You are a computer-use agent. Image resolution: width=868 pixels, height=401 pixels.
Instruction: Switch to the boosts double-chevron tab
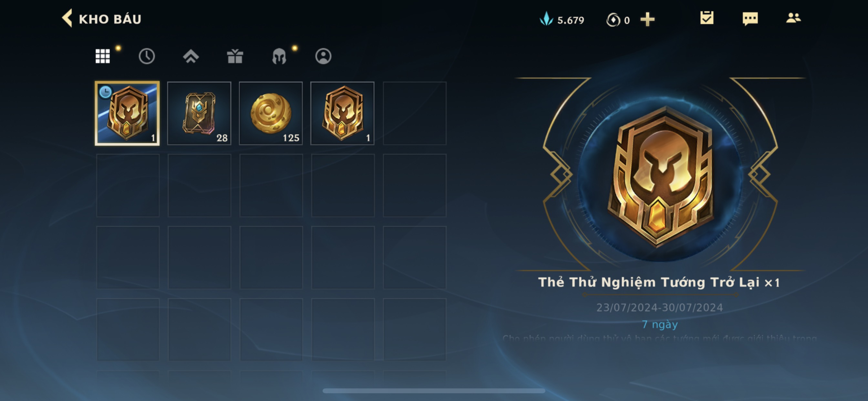pos(191,56)
